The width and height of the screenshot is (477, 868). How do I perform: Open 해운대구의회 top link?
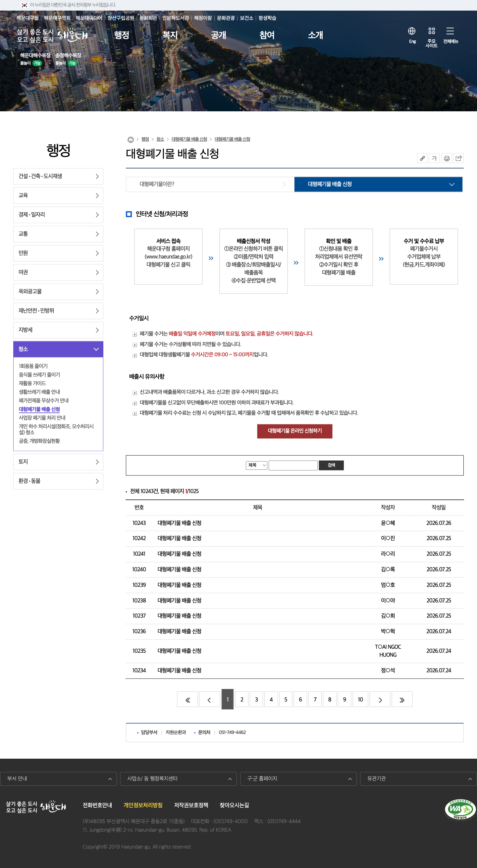click(57, 18)
